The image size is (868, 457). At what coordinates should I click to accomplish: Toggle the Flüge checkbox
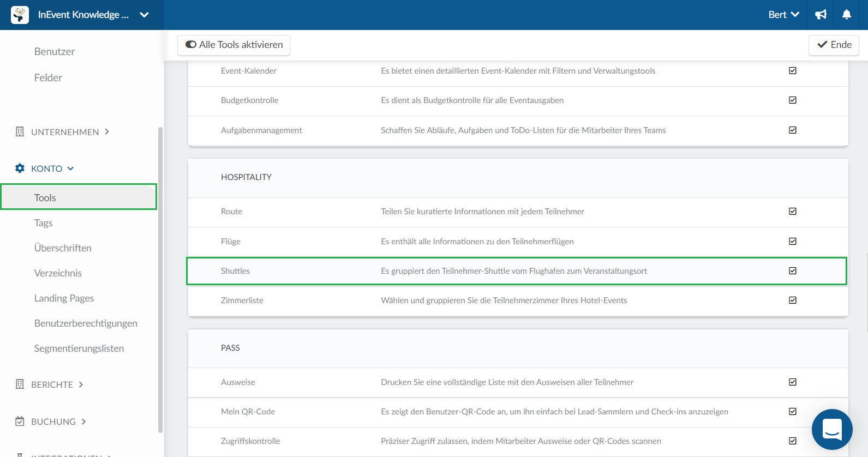coord(793,241)
